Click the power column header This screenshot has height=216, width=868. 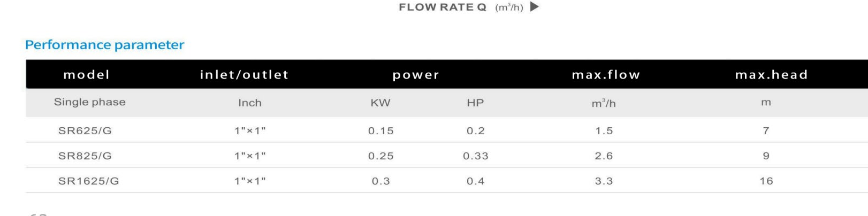coord(416,75)
